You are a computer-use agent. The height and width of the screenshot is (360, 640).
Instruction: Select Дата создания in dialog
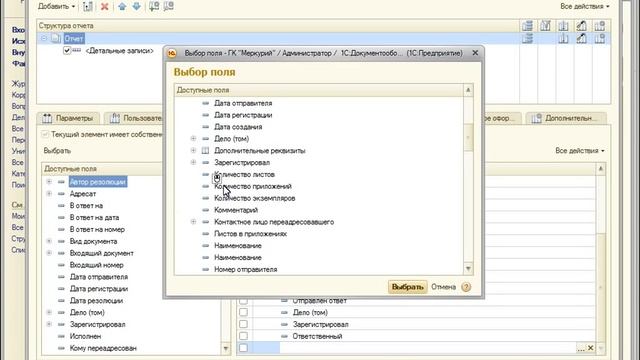pos(238,127)
